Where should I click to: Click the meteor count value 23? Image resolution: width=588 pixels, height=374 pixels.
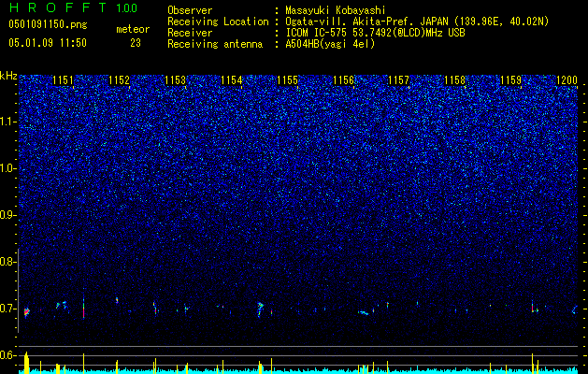[x=136, y=43]
